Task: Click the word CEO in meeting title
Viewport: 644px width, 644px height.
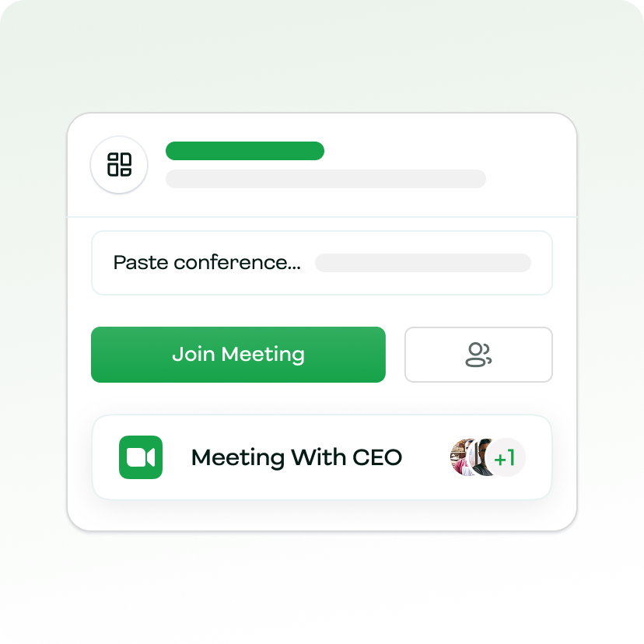Action: point(377,457)
